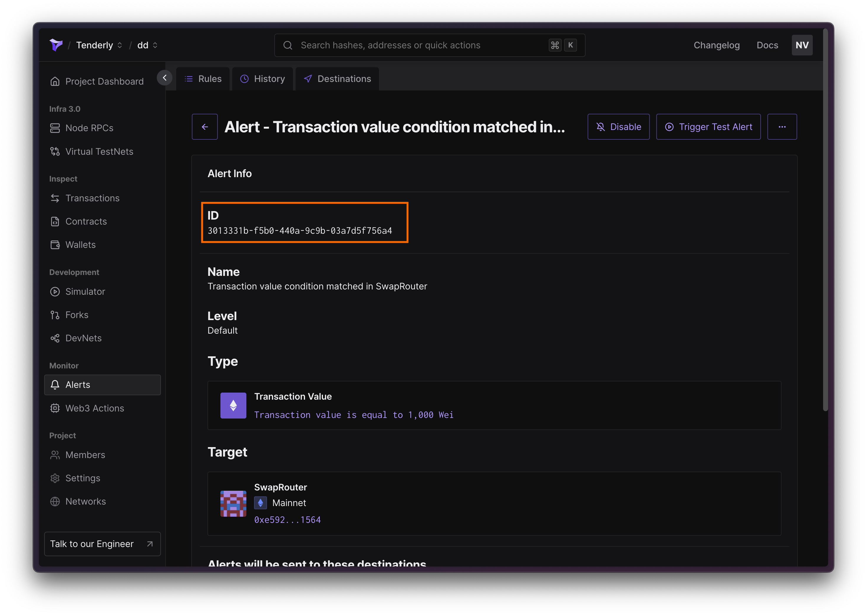The height and width of the screenshot is (616, 867).
Task: Click the alert name 'Transaction value condition matched in SwapRouter'
Action: (317, 286)
